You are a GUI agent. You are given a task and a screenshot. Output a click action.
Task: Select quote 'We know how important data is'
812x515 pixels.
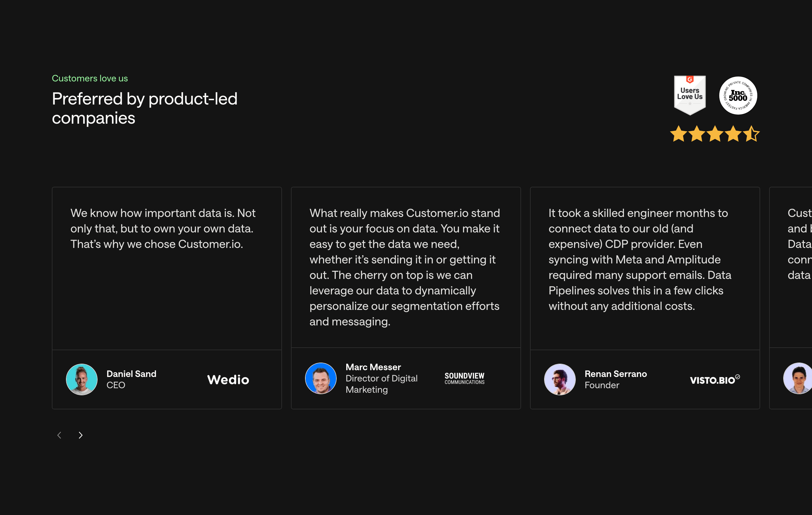(x=163, y=228)
